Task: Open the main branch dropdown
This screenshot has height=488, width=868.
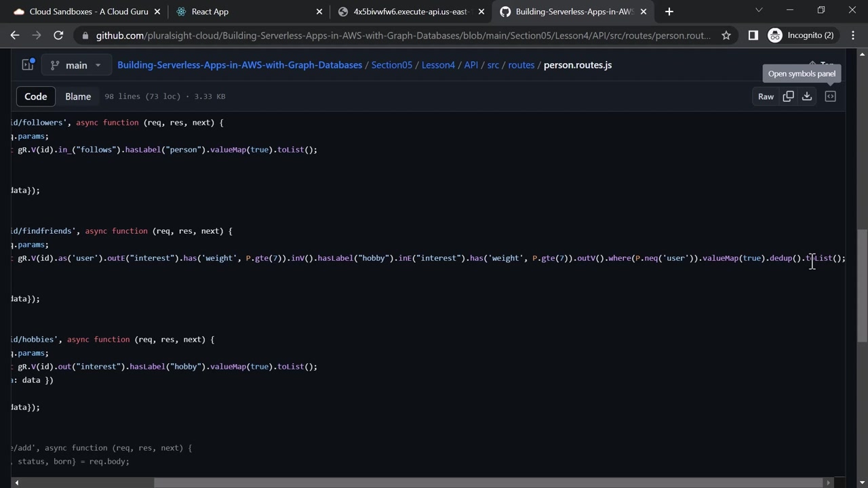Action: (x=75, y=65)
